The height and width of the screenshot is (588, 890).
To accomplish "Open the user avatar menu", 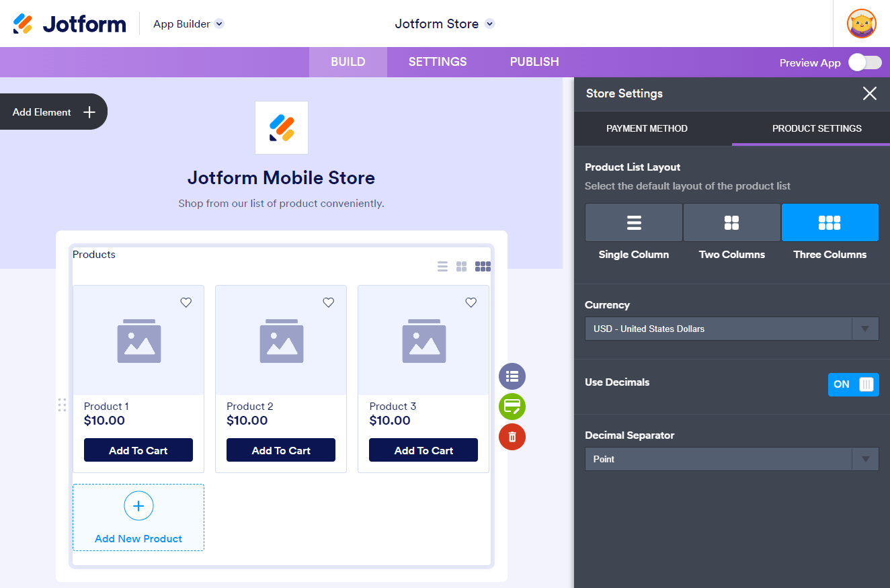I will click(862, 24).
